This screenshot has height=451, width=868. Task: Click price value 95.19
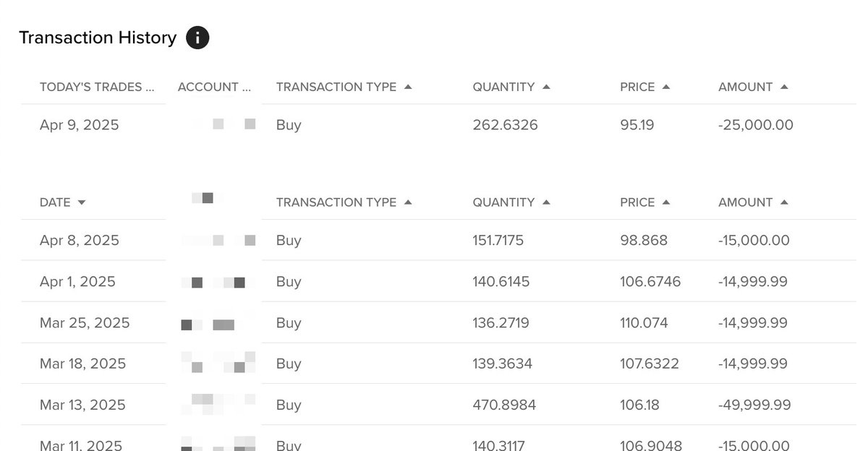[637, 125]
